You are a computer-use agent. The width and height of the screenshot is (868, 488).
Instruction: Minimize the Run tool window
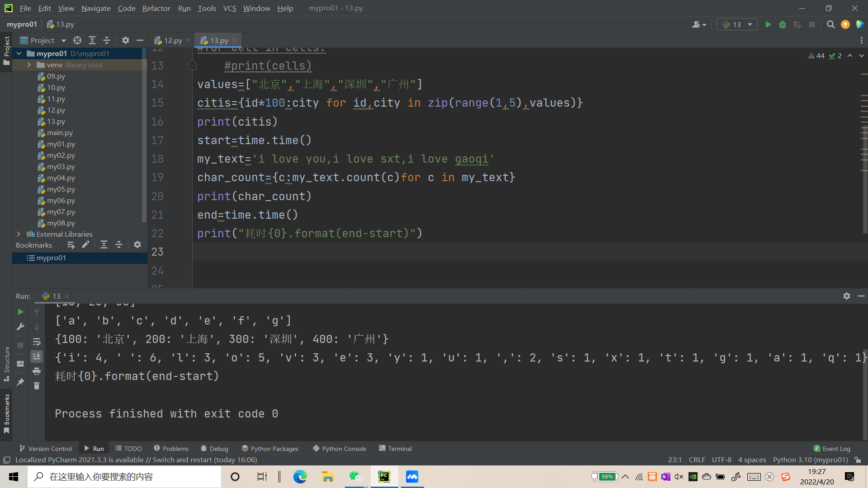point(861,296)
